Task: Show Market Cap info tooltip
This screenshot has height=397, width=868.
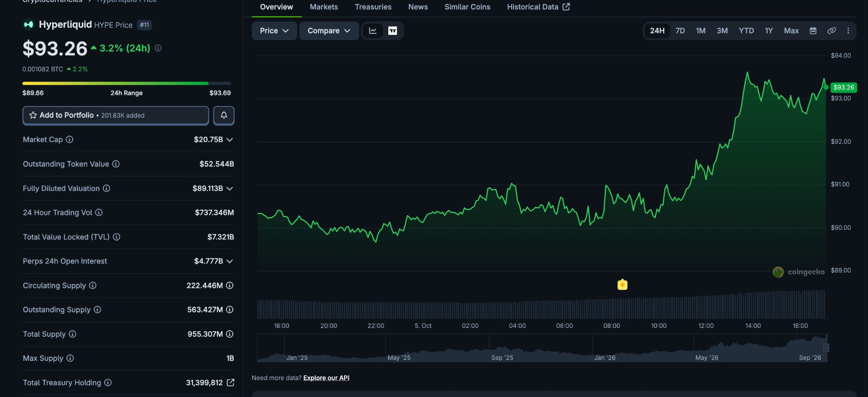Action: coord(69,139)
